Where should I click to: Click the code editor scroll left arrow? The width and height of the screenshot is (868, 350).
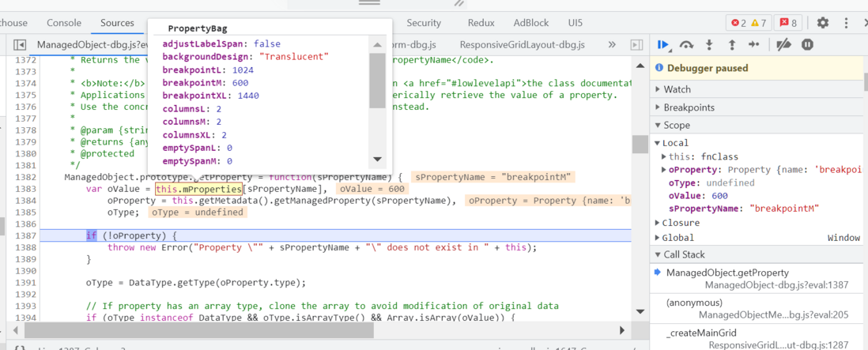[14, 331]
